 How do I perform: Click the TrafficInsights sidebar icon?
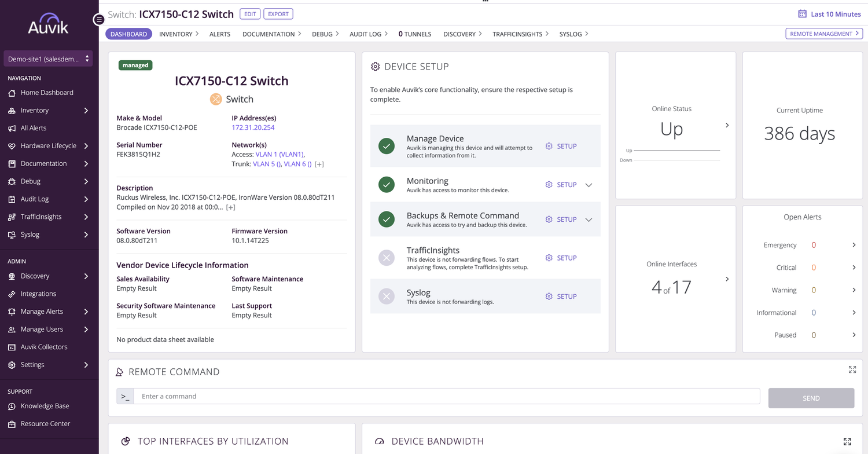pos(12,217)
